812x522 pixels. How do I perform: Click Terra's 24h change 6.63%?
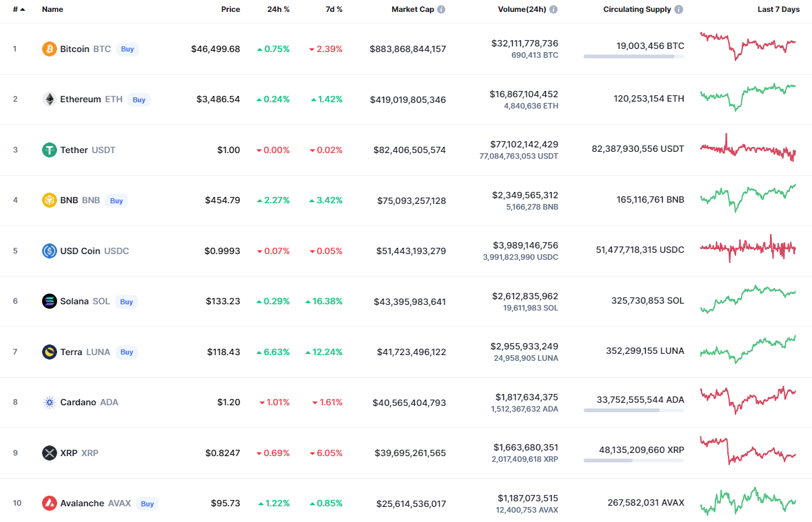click(x=273, y=352)
